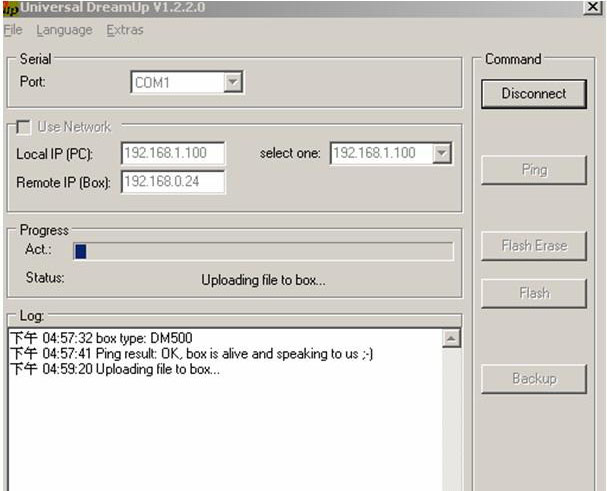Click the Flash button
Viewport: 607px width, 491px height.
[x=534, y=294]
